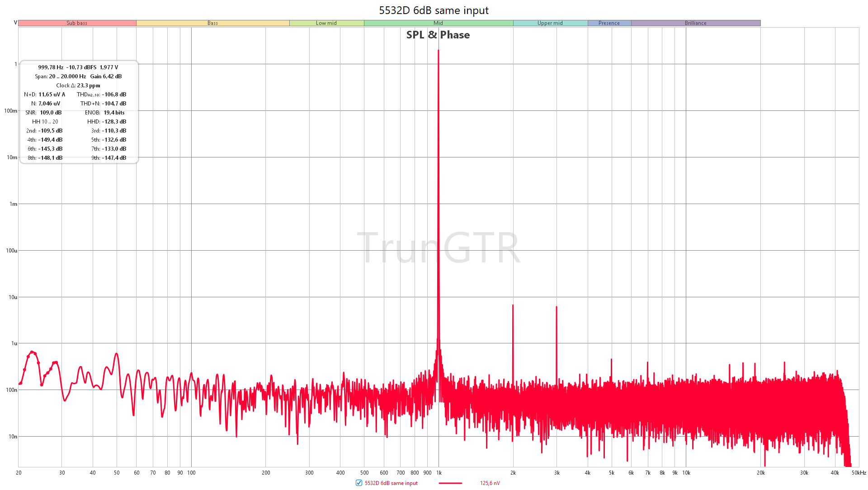
Task: Click the 50kHz frequency axis label
Action: tap(859, 473)
